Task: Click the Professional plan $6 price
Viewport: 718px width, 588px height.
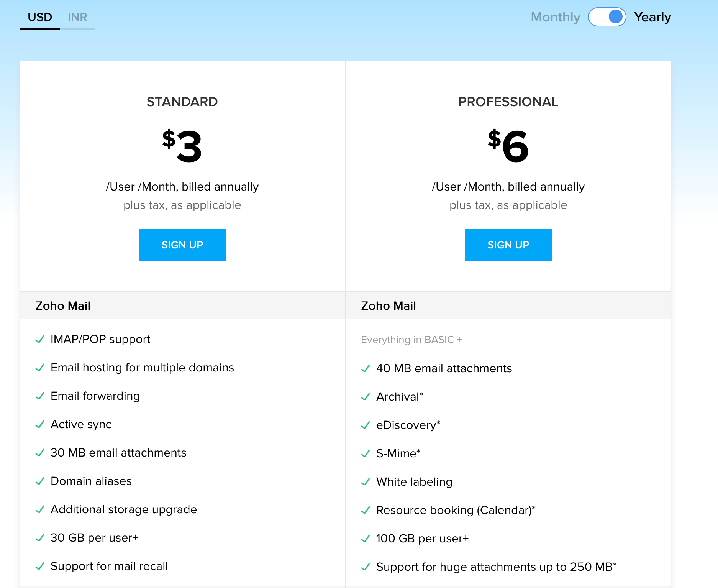Action: click(x=508, y=146)
